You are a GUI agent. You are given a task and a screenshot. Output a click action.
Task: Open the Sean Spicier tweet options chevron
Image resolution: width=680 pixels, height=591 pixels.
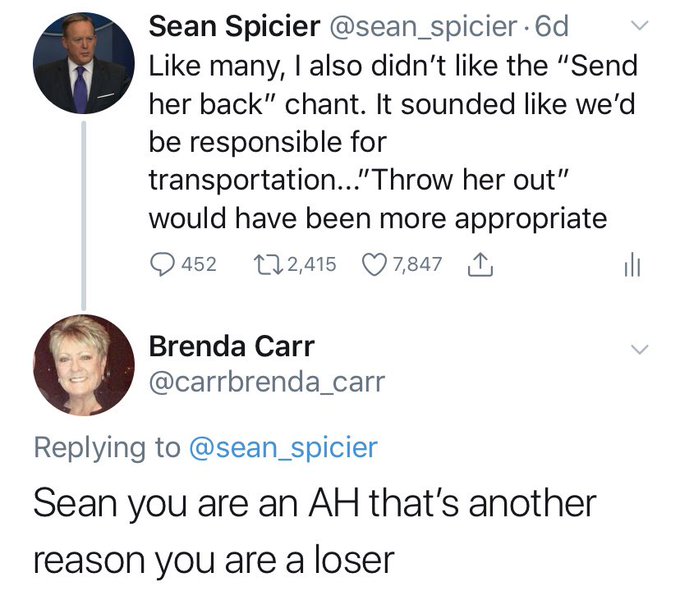639,26
